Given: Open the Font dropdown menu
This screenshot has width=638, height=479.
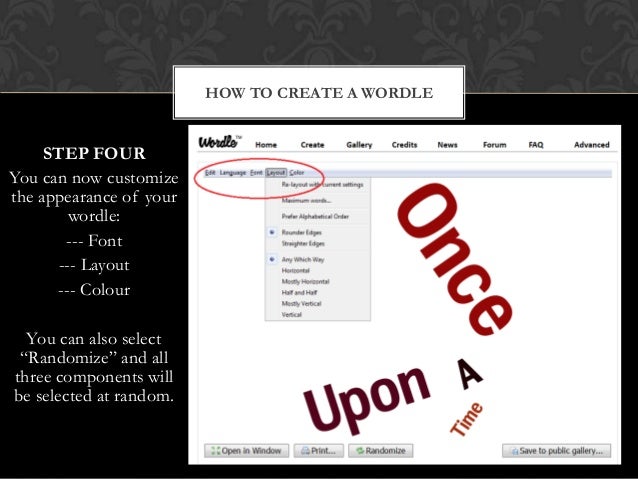Looking at the screenshot, I should pos(256,173).
